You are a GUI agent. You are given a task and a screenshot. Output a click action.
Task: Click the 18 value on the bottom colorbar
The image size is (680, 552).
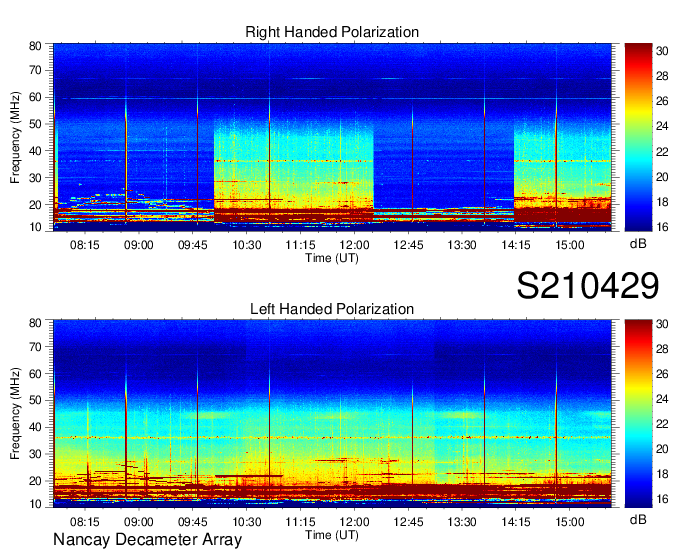point(662,474)
